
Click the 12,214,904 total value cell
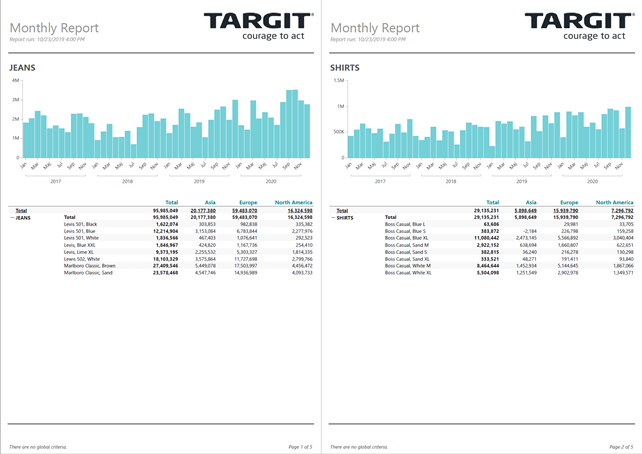[165, 231]
